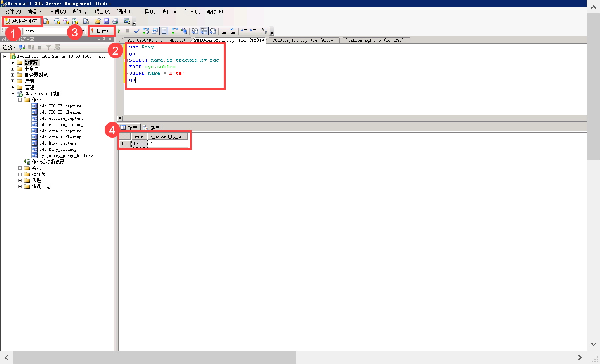Open the Activity Monitor toolbar icon

(126, 21)
